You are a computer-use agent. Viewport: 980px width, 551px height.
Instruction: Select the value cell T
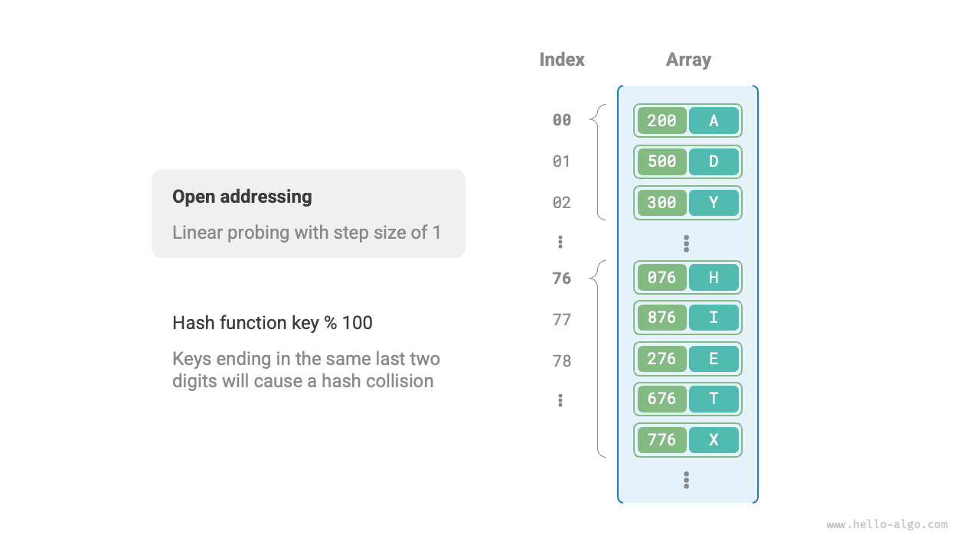pos(714,399)
